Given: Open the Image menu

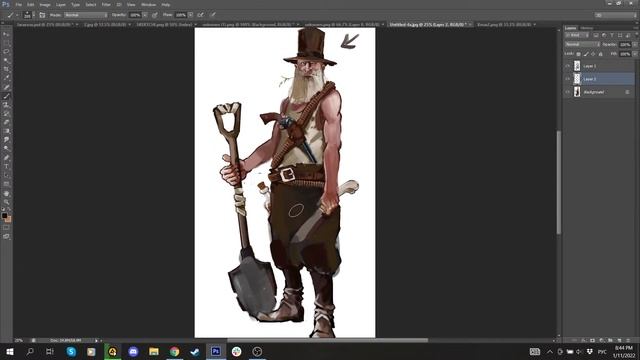Looking at the screenshot, I should tap(45, 4).
